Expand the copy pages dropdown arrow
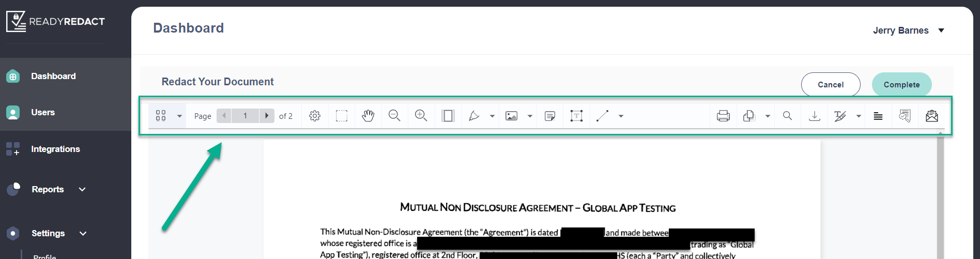 [x=768, y=116]
